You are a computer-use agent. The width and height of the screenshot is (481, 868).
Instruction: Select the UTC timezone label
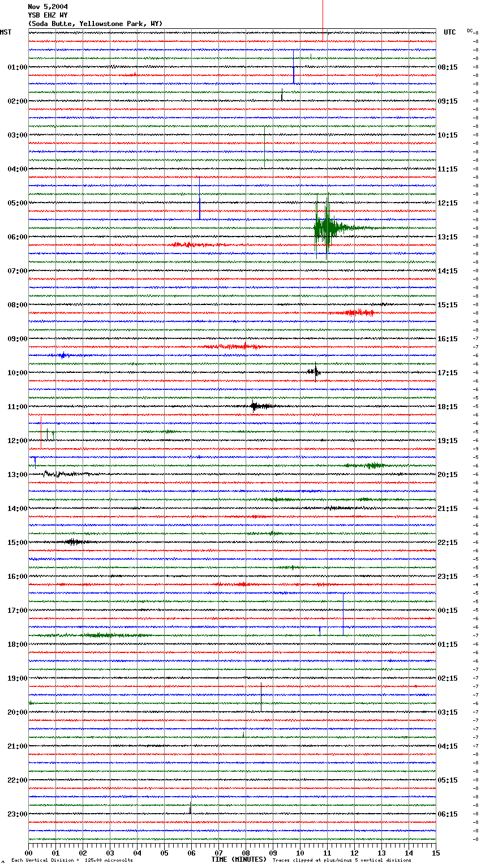(450, 32)
